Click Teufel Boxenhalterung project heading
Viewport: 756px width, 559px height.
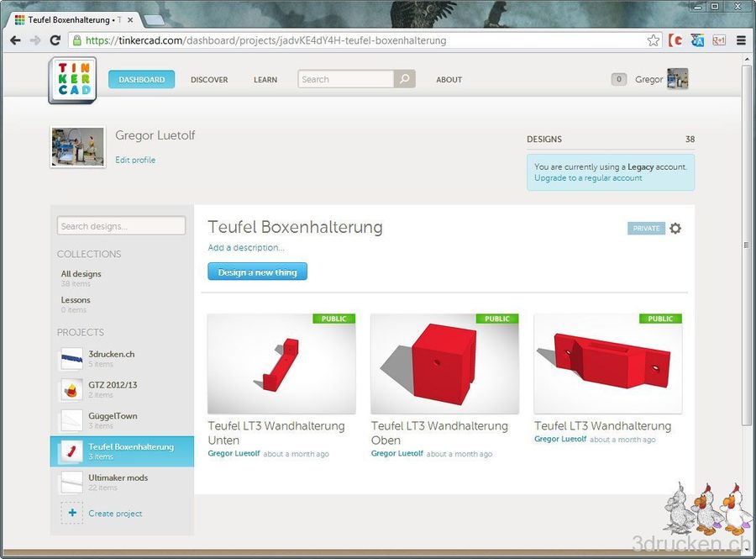pos(295,227)
